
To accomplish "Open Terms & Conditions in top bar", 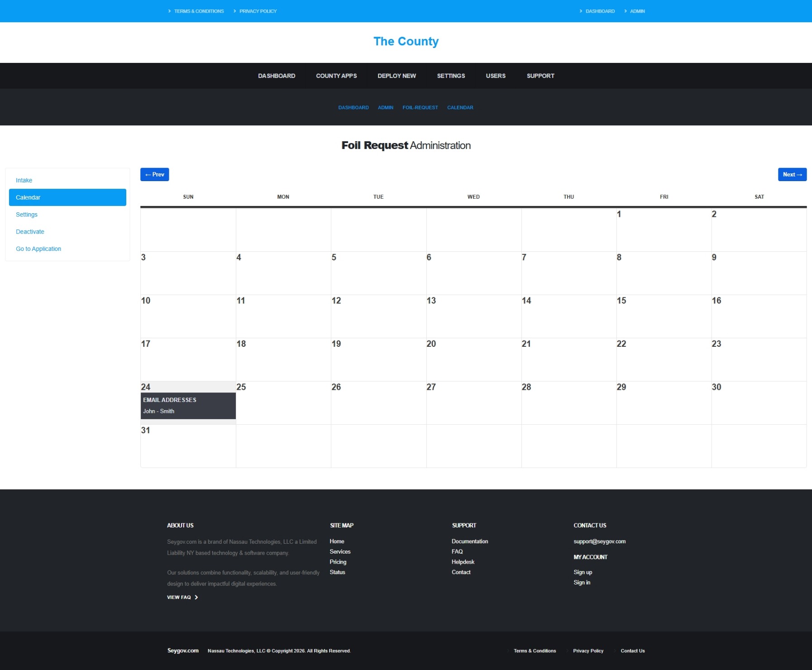I will click(x=199, y=11).
